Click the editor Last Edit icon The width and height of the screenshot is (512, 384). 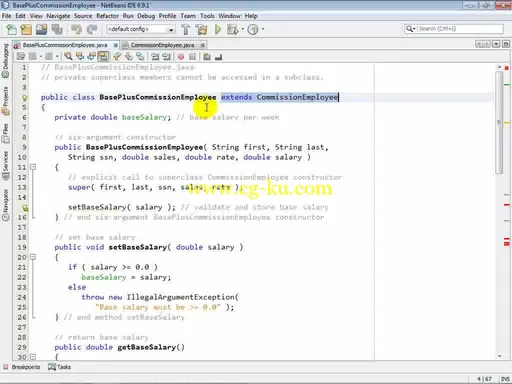pyautogui.click(x=21, y=57)
